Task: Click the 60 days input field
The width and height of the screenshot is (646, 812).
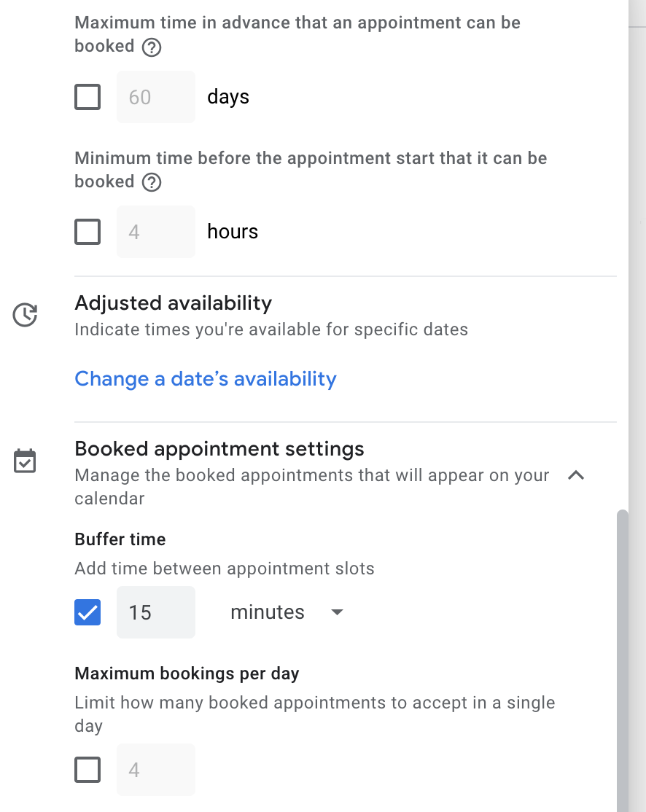Action: [x=155, y=97]
